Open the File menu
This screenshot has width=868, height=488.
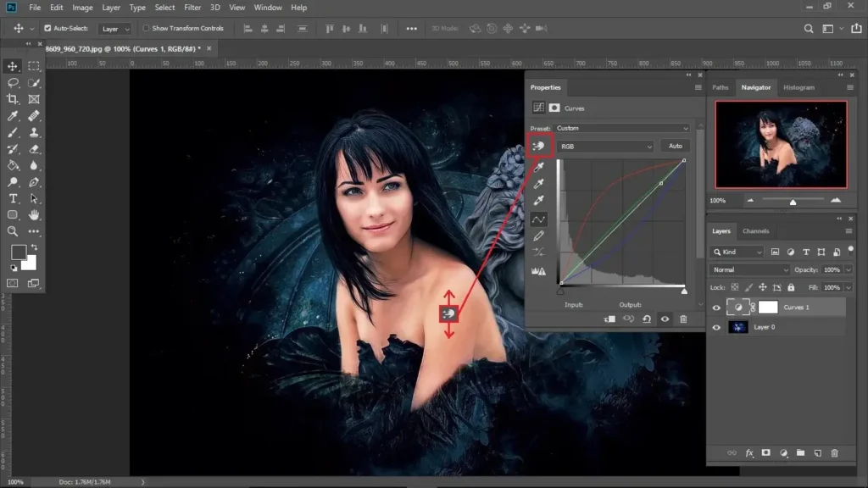coord(35,8)
